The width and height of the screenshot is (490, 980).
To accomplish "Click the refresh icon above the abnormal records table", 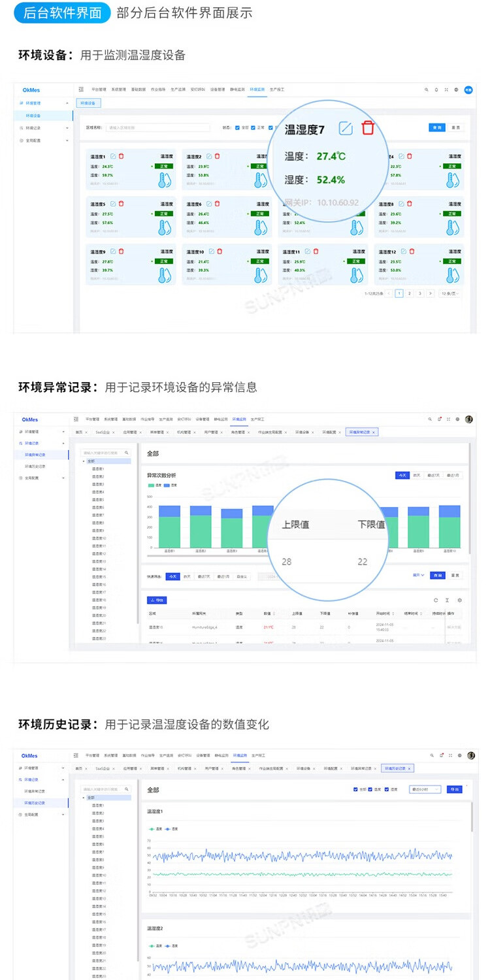I will (x=436, y=600).
